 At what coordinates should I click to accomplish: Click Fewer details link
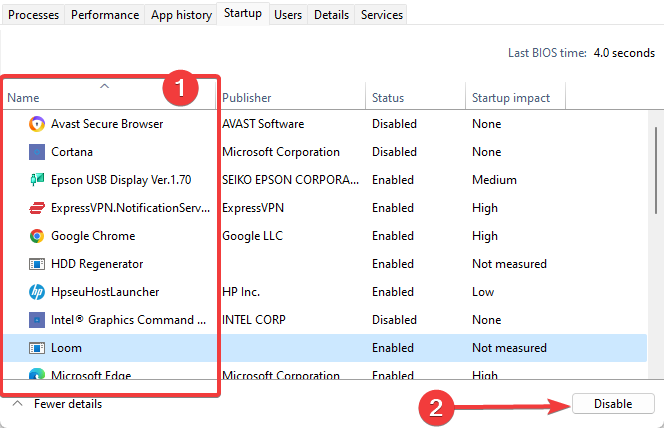click(x=68, y=404)
